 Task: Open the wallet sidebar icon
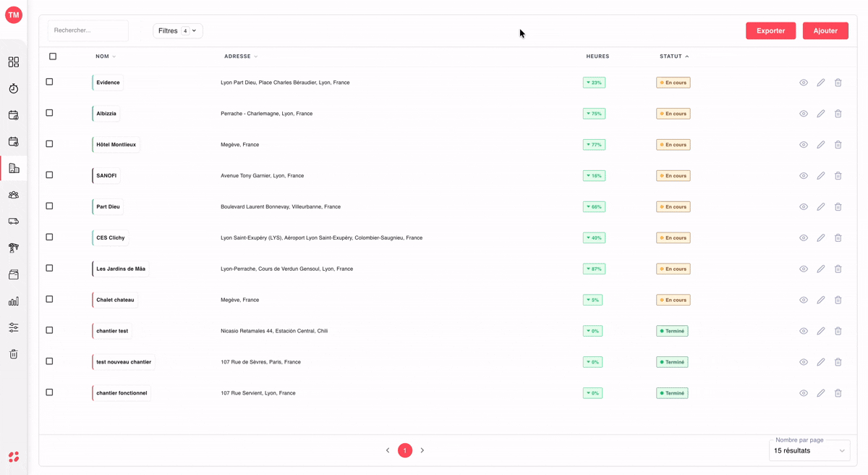click(x=14, y=274)
